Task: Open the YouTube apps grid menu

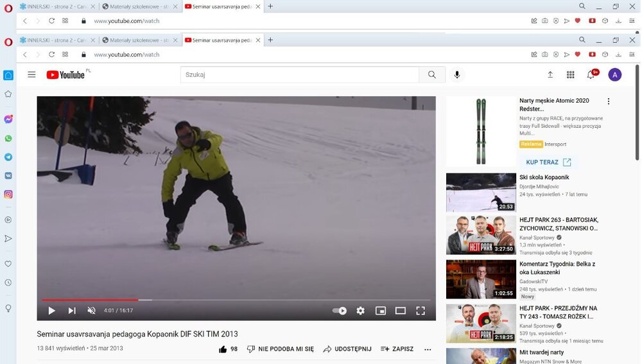Action: 570,75
